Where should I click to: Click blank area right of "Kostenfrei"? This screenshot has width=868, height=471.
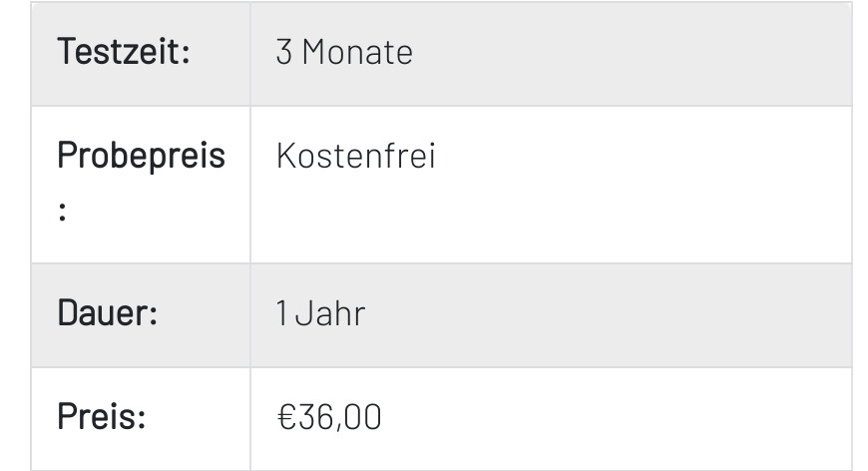[x=639, y=185]
